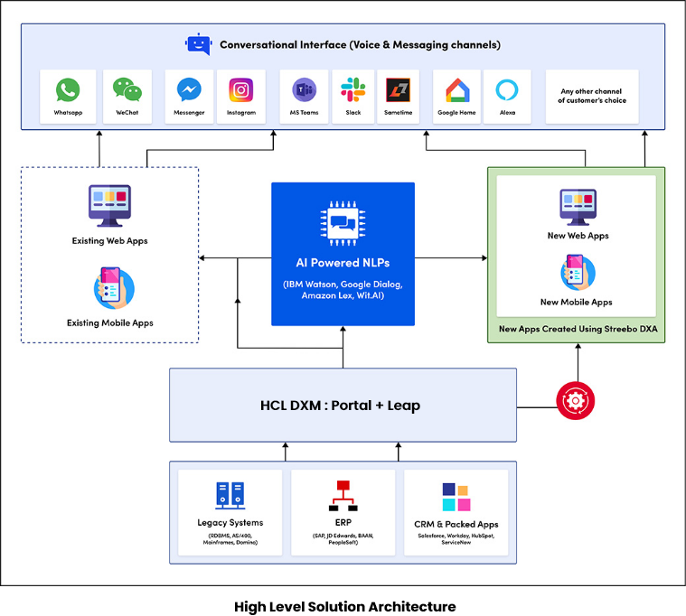Click the HCL DXM : Portal + Leap box
The width and height of the screenshot is (686, 616).
pos(343,405)
